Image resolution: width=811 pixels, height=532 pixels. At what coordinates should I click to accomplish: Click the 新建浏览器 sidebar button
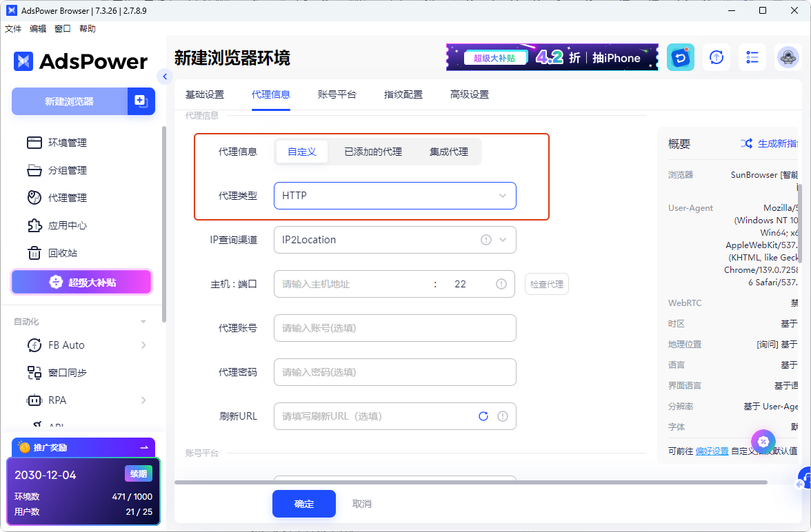click(x=69, y=101)
